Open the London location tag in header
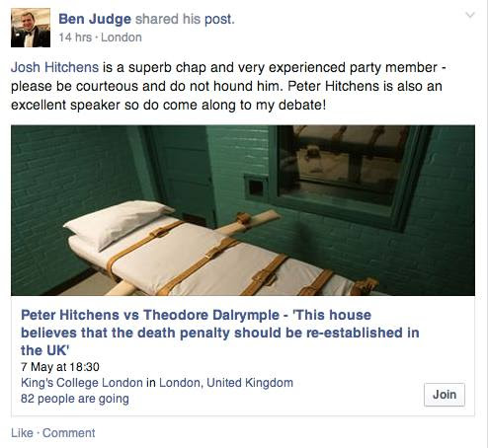The height and width of the screenshot is (448, 488). [122, 37]
